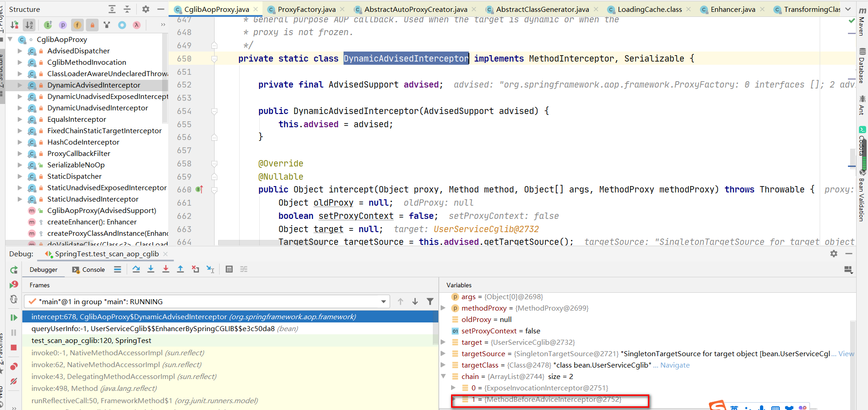This screenshot has height=410, width=868.
Task: Click Drop Frame debug icon
Action: pos(195,270)
